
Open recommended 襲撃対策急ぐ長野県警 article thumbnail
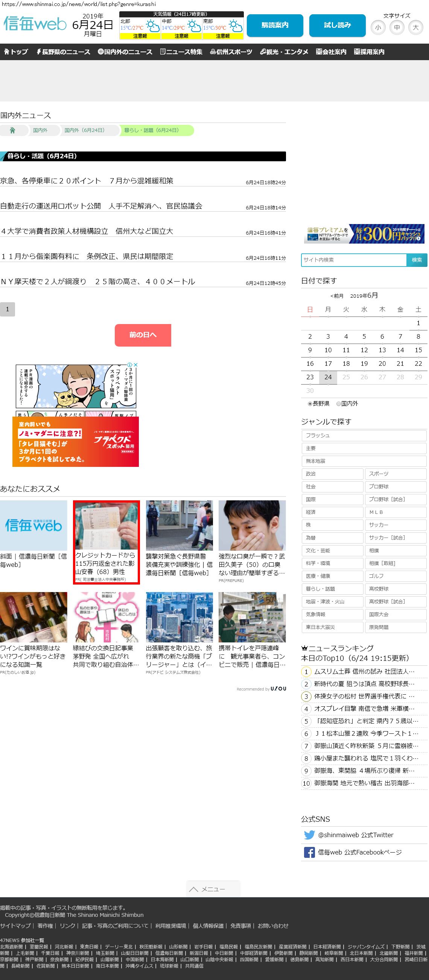(x=179, y=526)
